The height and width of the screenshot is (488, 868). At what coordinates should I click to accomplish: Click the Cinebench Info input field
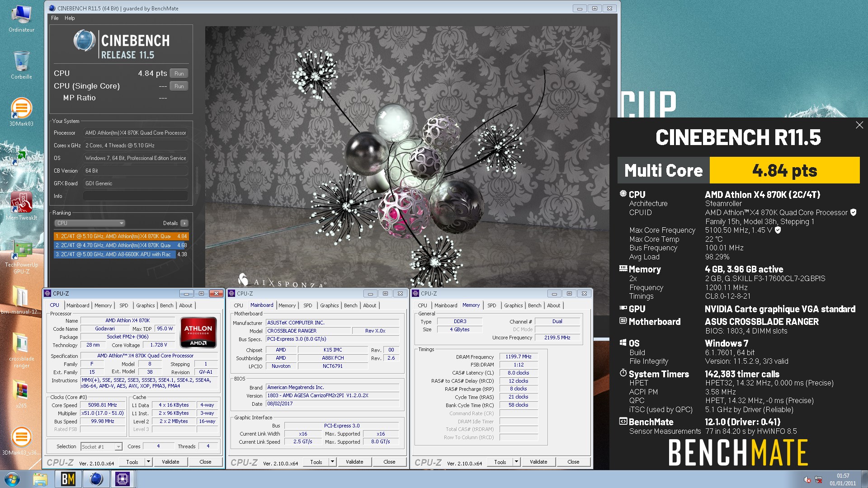pyautogui.click(x=135, y=196)
